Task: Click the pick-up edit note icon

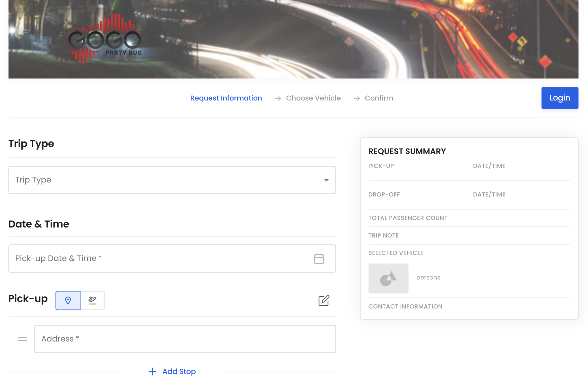Action: 324,300
